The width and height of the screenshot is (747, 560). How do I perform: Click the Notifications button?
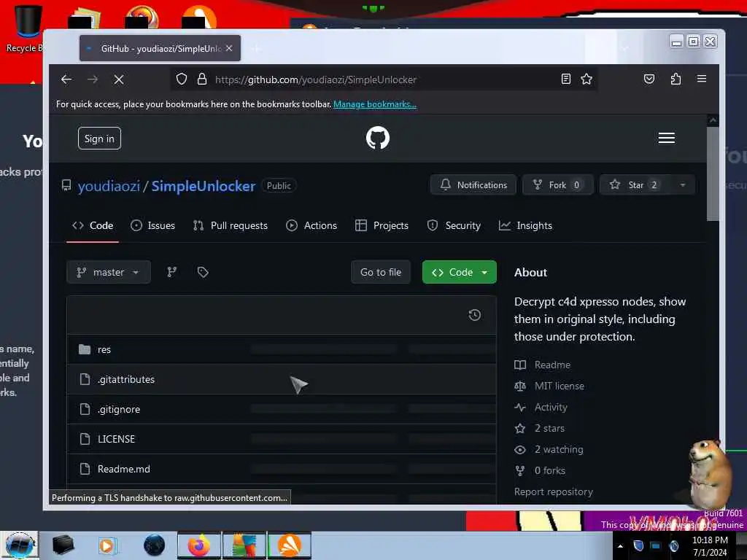click(473, 184)
